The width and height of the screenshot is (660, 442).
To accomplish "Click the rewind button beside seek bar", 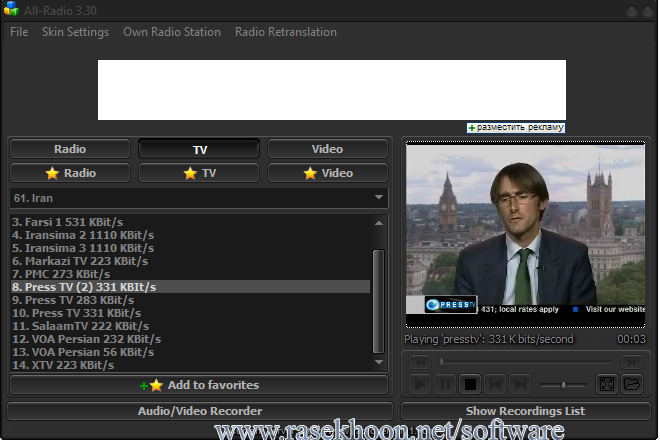I will point(421,362).
